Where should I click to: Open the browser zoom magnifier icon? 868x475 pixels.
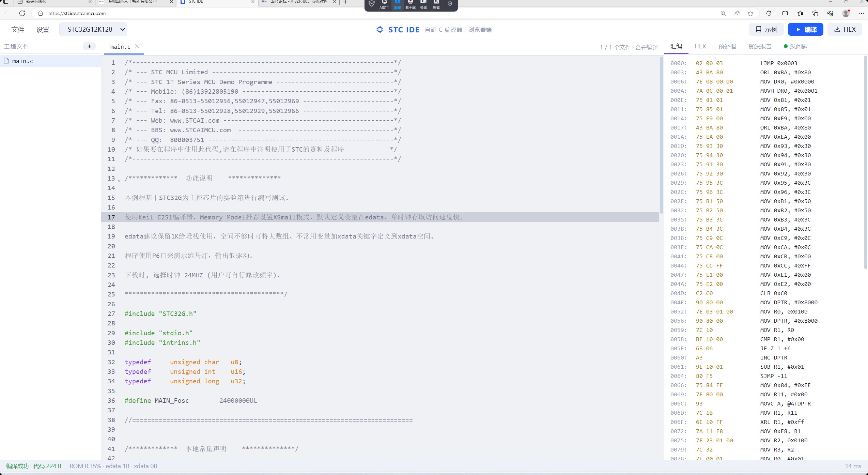pyautogui.click(x=723, y=13)
